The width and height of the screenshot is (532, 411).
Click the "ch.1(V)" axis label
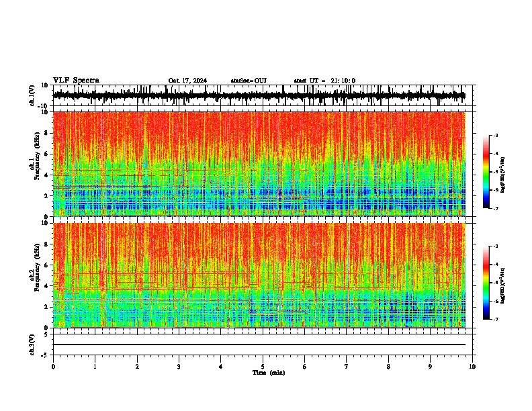(32, 95)
